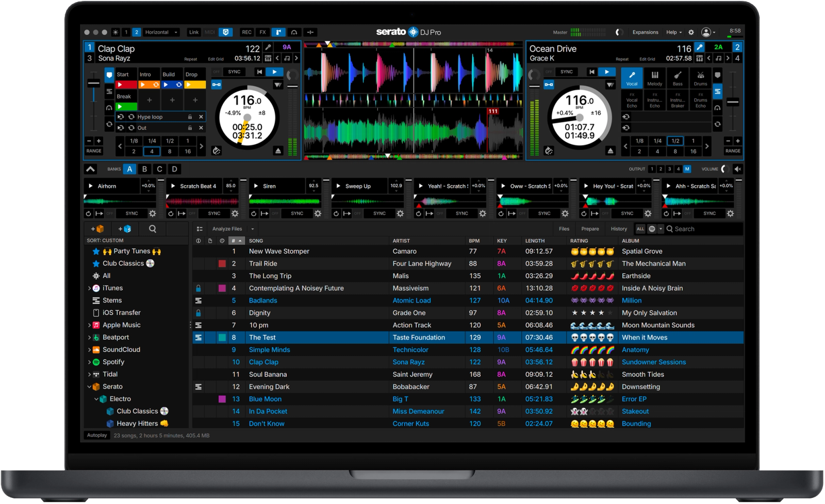
Task: Select the Bass stem pad
Action: coord(678,78)
